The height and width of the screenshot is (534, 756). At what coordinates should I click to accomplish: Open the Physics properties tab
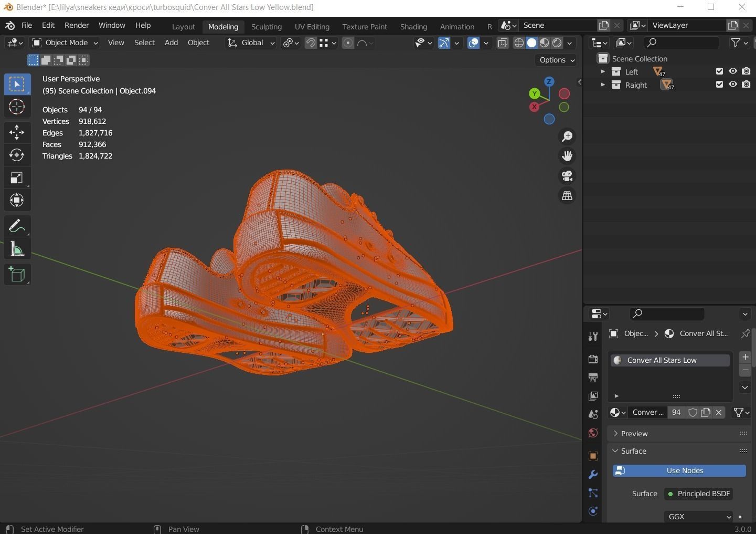pyautogui.click(x=593, y=511)
